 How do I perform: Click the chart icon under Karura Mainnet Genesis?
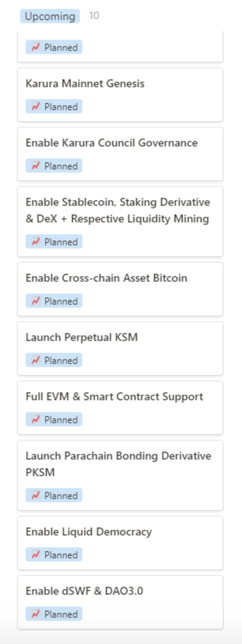coord(36,106)
